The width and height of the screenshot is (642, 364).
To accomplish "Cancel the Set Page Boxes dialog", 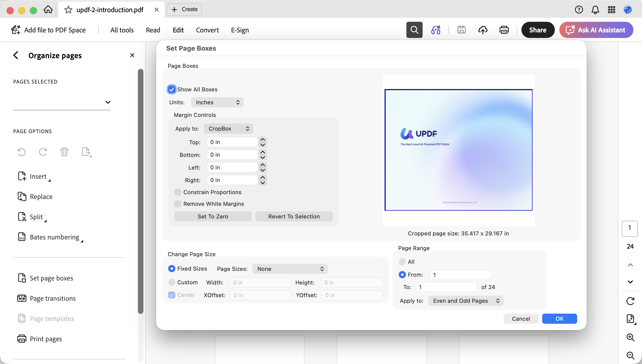I will [521, 319].
